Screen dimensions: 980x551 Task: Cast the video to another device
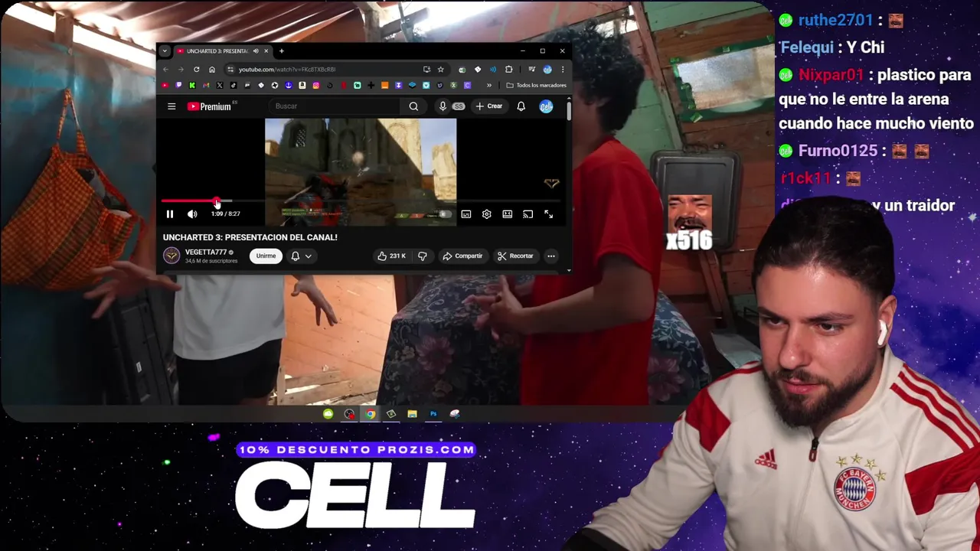coord(528,214)
